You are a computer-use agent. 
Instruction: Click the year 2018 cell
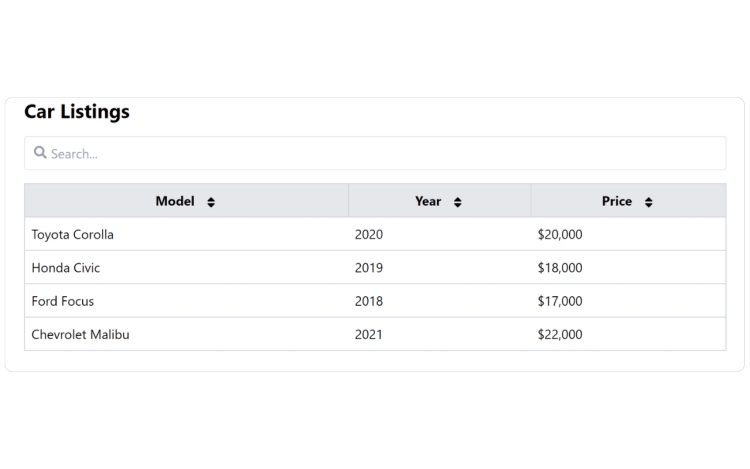coord(440,301)
